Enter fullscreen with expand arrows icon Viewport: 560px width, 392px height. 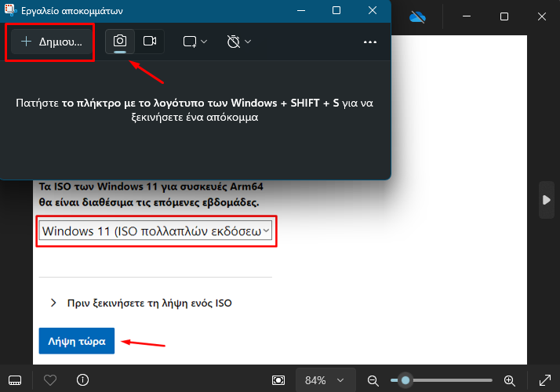[x=544, y=380]
